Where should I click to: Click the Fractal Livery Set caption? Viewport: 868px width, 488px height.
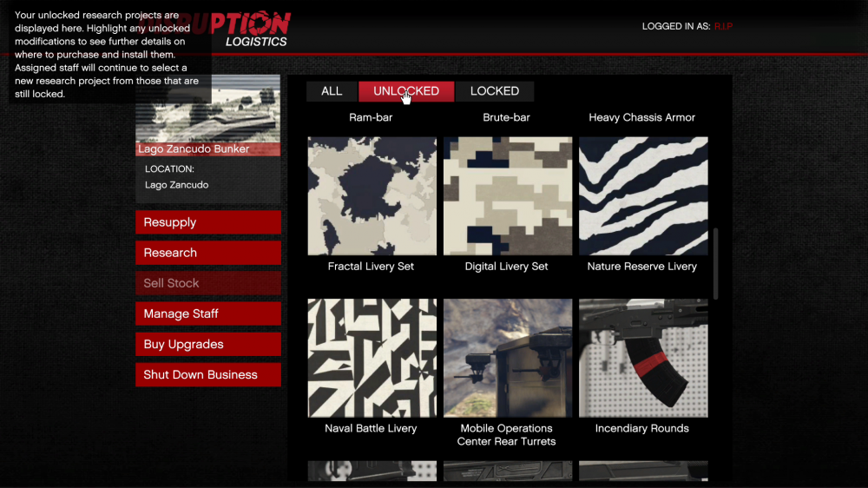click(x=371, y=267)
